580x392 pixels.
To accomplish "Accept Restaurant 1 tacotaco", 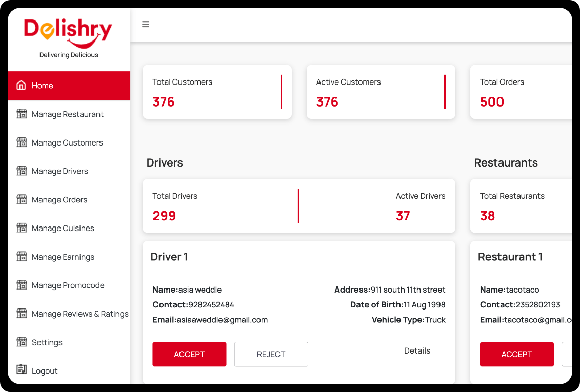I will [516, 354].
